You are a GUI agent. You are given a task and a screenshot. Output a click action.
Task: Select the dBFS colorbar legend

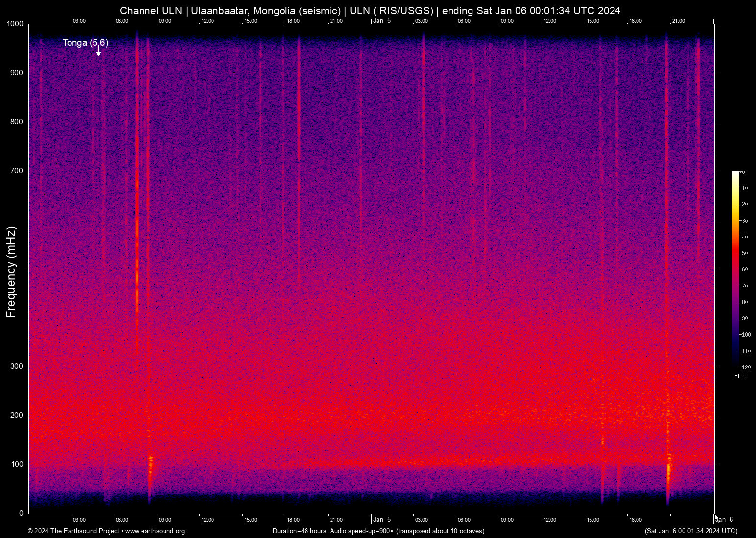pos(741,376)
